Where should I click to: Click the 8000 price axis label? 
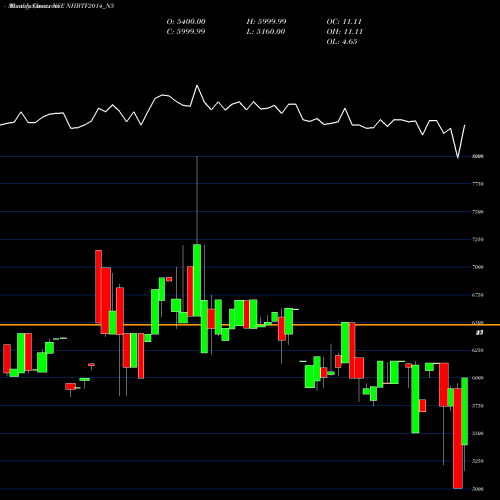pos(478,156)
